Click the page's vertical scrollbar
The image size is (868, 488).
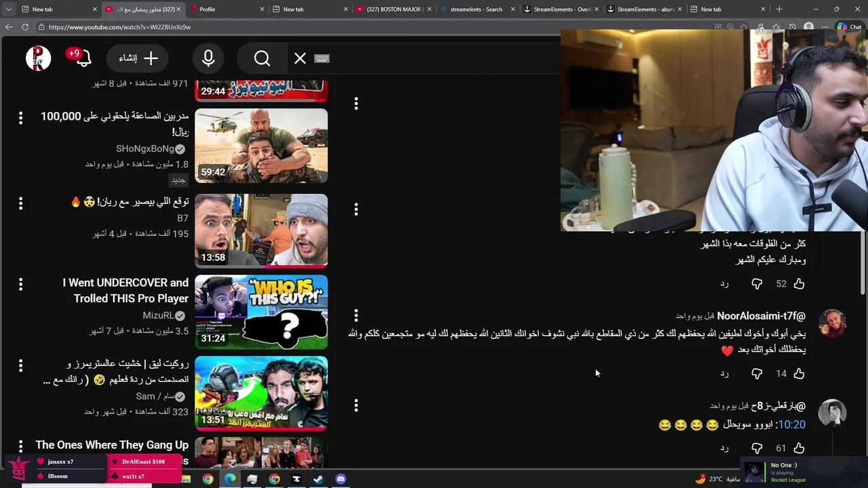863,262
